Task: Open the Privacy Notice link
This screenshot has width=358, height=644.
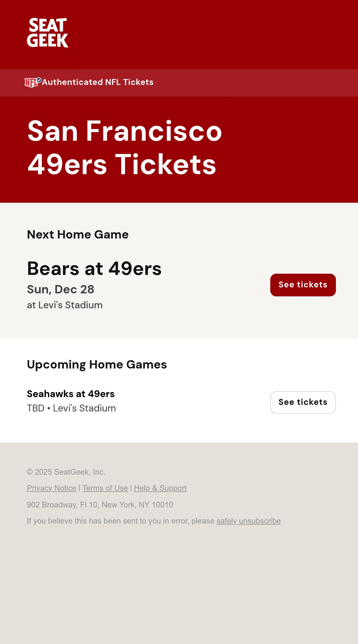Action: point(52,488)
